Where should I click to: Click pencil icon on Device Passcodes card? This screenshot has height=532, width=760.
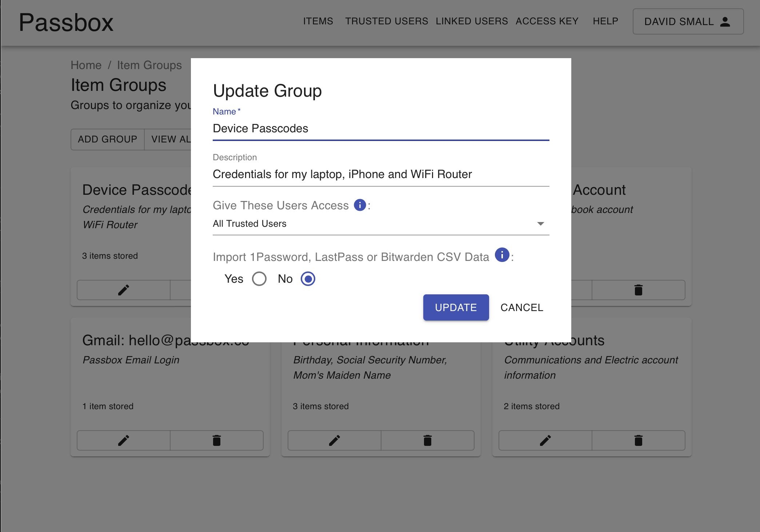(124, 290)
